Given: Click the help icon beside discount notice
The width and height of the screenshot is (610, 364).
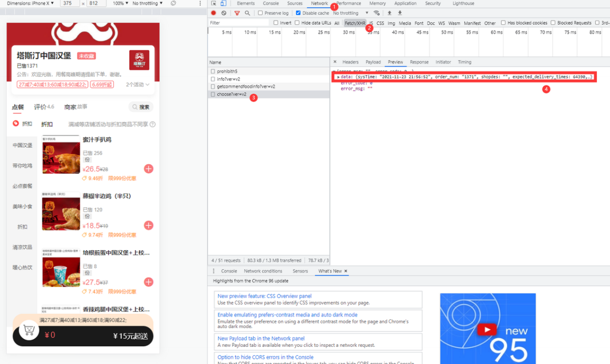Looking at the screenshot, I should point(152,125).
